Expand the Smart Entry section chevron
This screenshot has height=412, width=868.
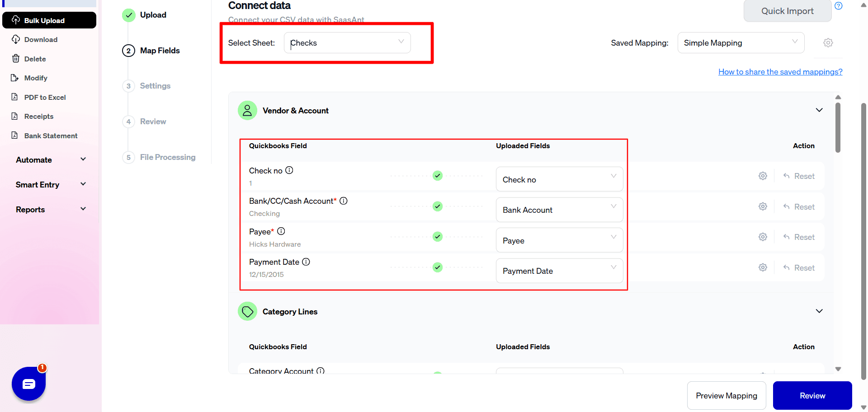(83, 184)
